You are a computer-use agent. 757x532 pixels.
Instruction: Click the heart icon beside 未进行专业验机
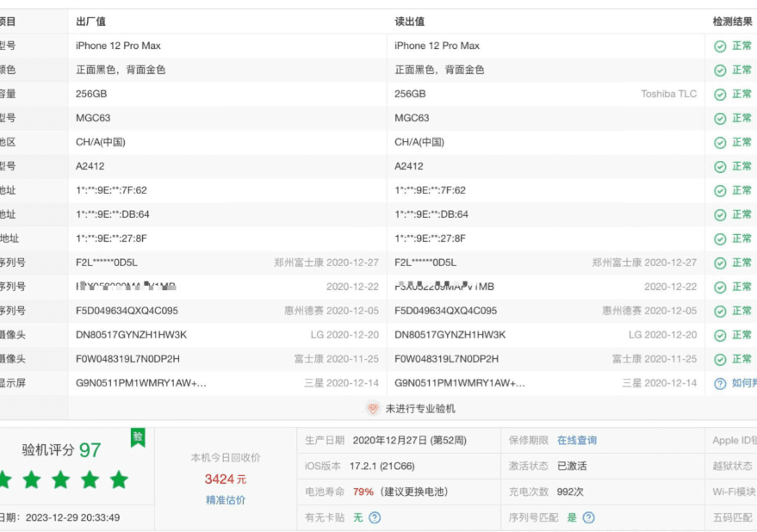373,409
